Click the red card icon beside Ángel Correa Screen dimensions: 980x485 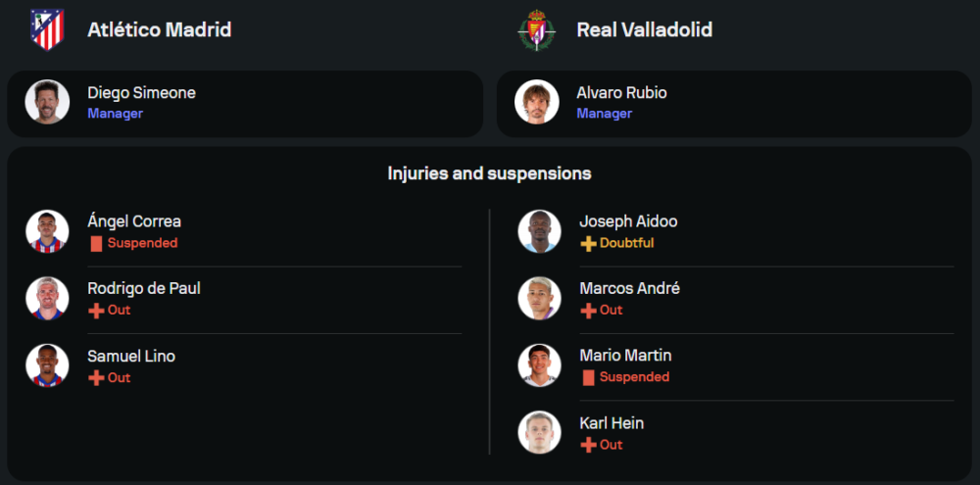(96, 243)
